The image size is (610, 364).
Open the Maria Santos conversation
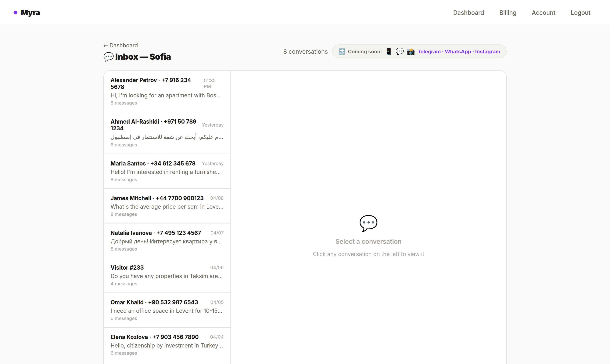(167, 171)
